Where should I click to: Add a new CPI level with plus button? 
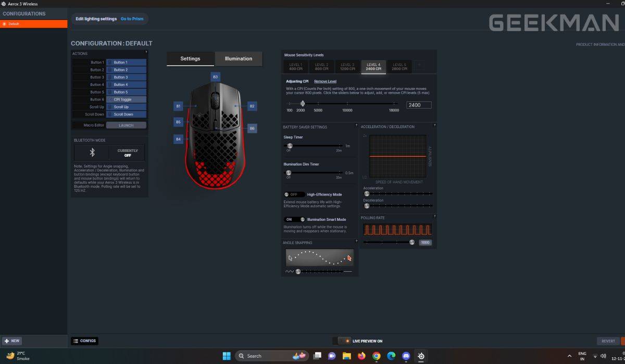click(420, 66)
